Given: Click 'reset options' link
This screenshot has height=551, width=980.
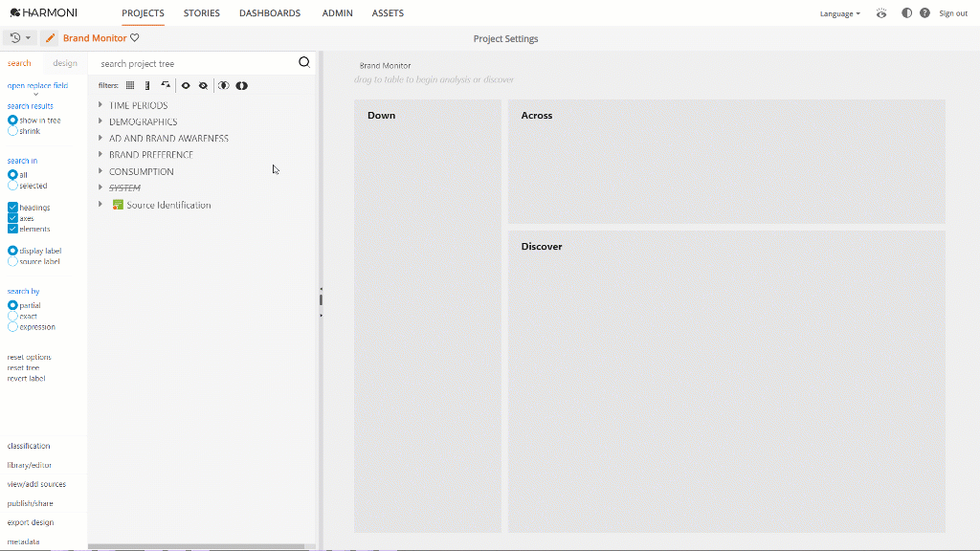Looking at the screenshot, I should (x=30, y=358).
